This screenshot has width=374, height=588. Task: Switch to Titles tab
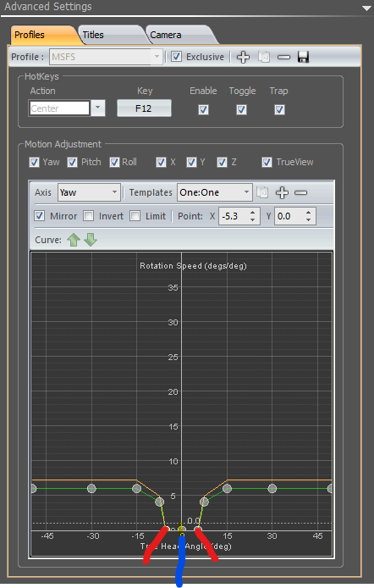(112, 35)
